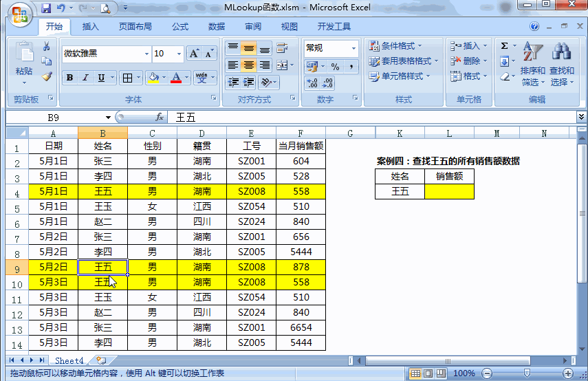Open the font name dropdown 微软雅黑
Screen dimensions: 588x381
point(146,54)
